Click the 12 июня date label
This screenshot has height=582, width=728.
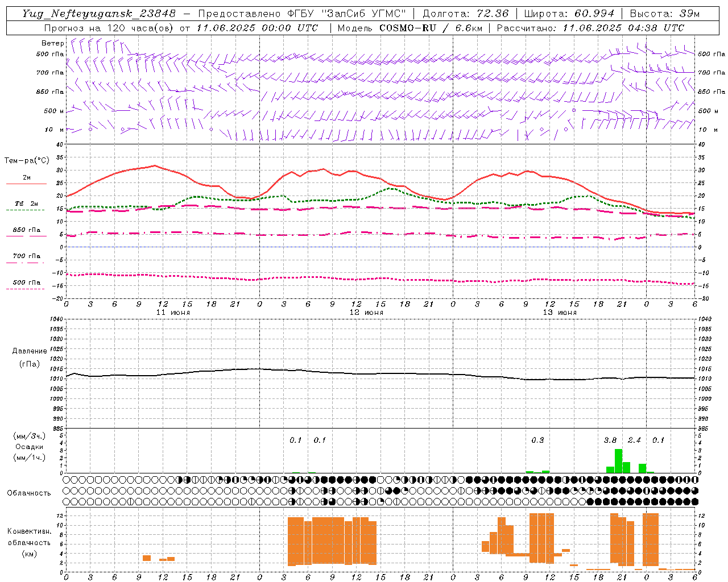[x=366, y=313]
